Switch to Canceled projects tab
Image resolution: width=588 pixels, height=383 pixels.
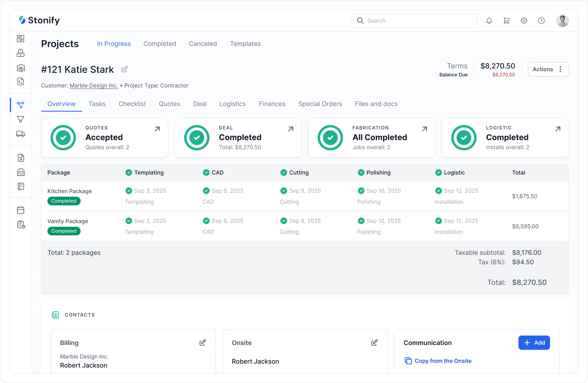tap(203, 44)
